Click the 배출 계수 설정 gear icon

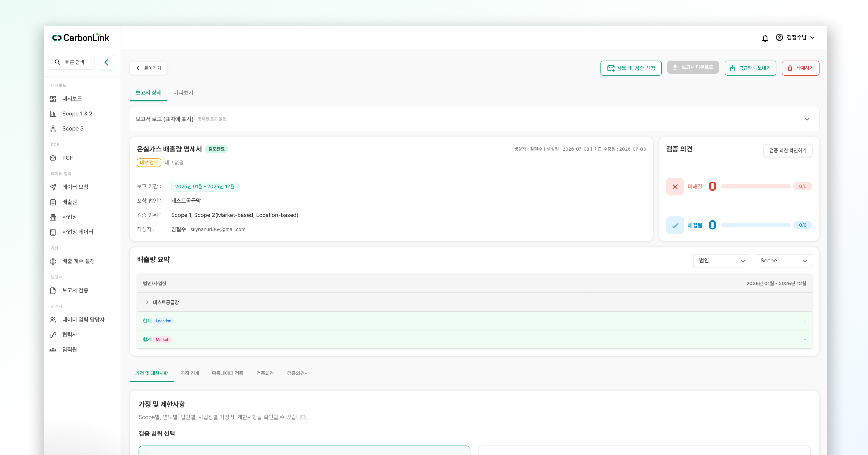[53, 262]
